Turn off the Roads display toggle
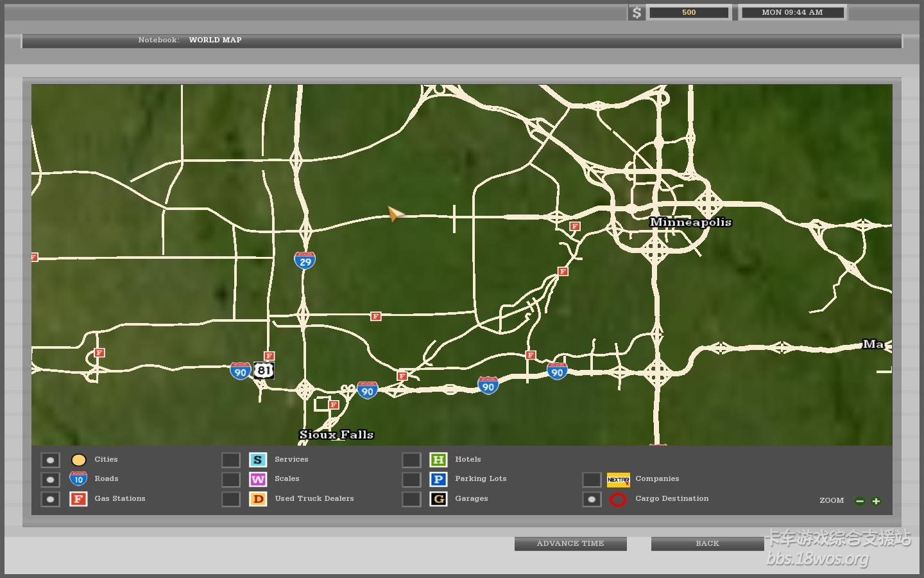The height and width of the screenshot is (578, 924). pos(50,480)
